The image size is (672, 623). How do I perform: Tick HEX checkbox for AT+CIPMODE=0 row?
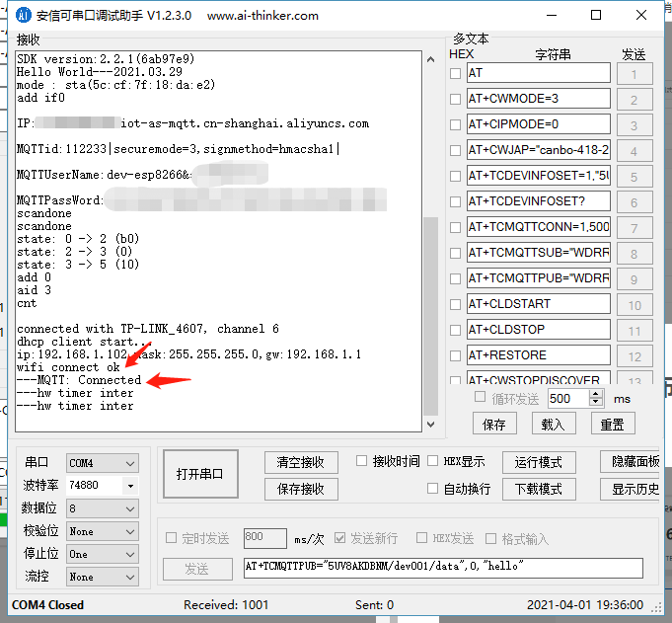tap(455, 124)
